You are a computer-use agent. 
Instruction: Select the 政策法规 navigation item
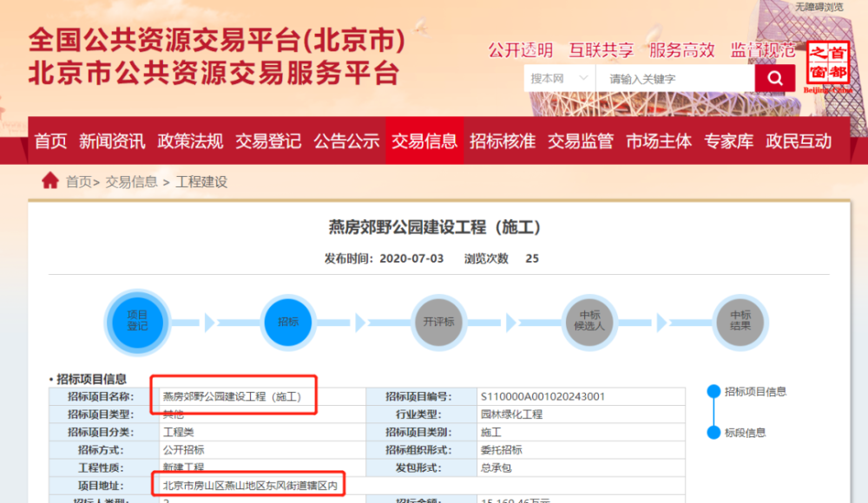(190, 140)
